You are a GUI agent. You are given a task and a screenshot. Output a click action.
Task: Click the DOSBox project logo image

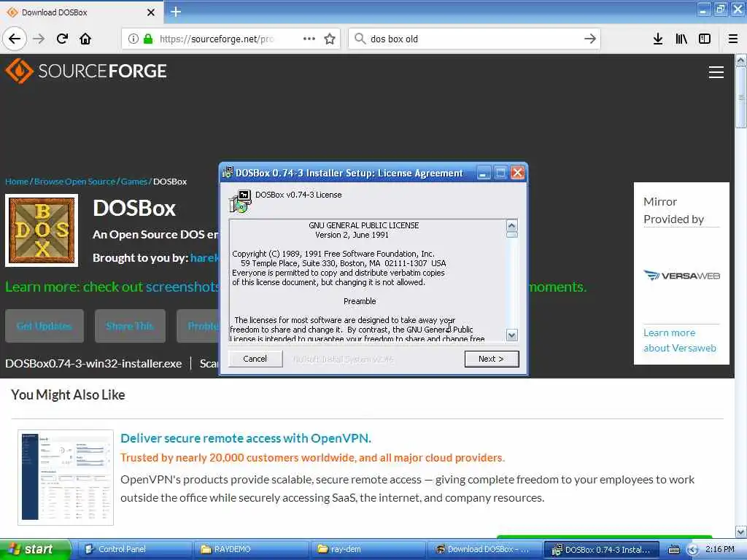coord(42,230)
